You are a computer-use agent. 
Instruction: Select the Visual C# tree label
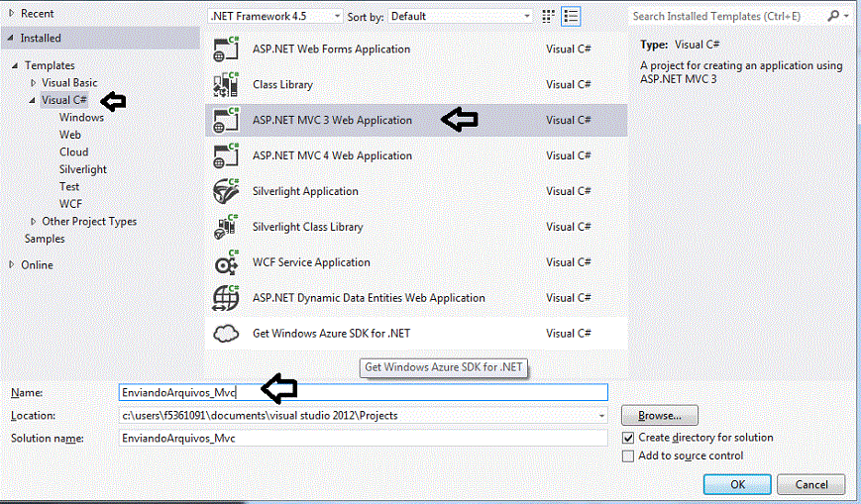[x=64, y=100]
